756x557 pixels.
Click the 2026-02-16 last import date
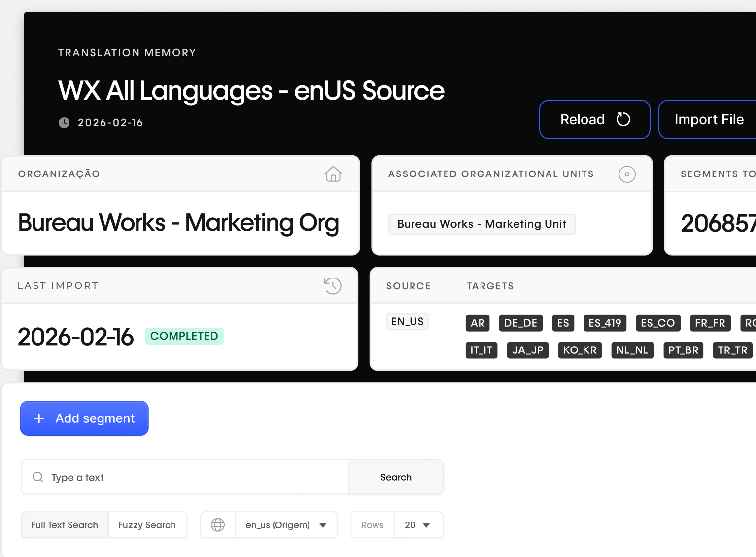pos(75,337)
